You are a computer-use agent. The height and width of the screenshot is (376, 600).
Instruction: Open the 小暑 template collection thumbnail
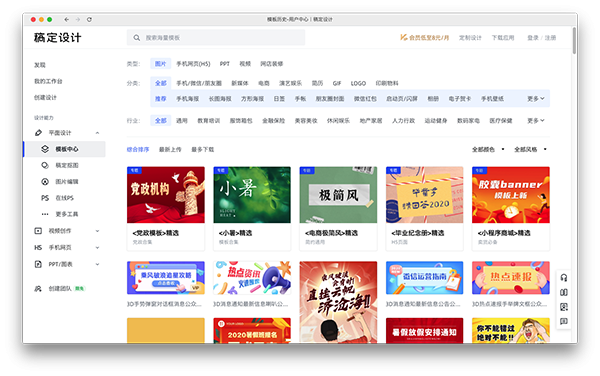click(252, 195)
